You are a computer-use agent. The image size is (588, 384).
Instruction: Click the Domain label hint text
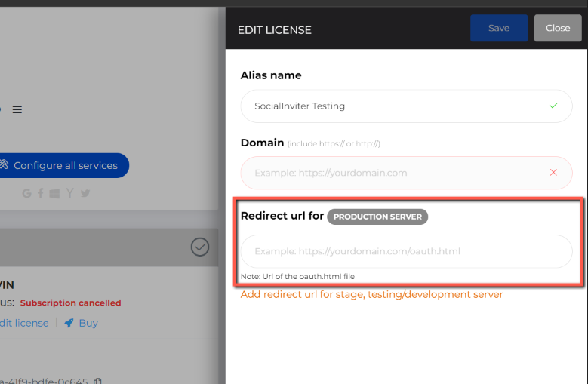334,144
